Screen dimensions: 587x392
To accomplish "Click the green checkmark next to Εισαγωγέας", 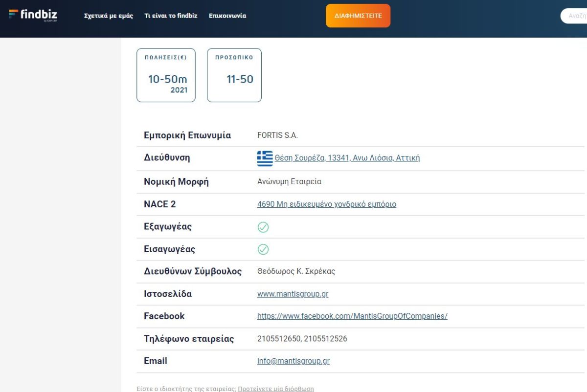I will (x=263, y=249).
